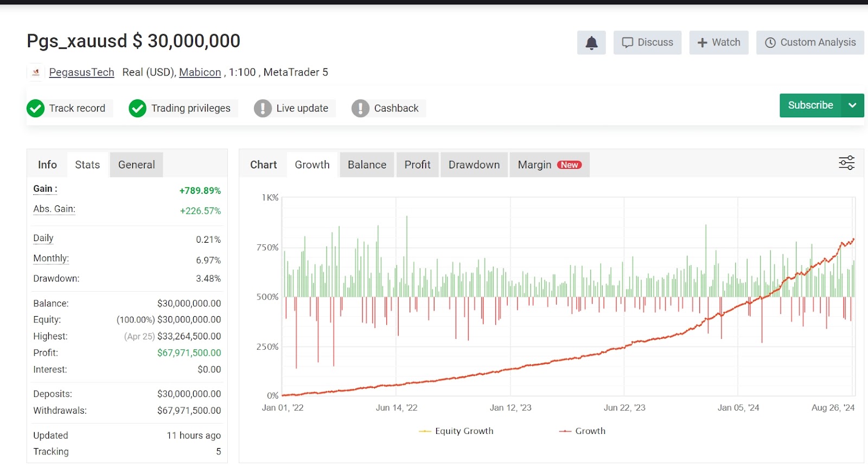Click the Drawdown 3.48% value

click(x=208, y=279)
